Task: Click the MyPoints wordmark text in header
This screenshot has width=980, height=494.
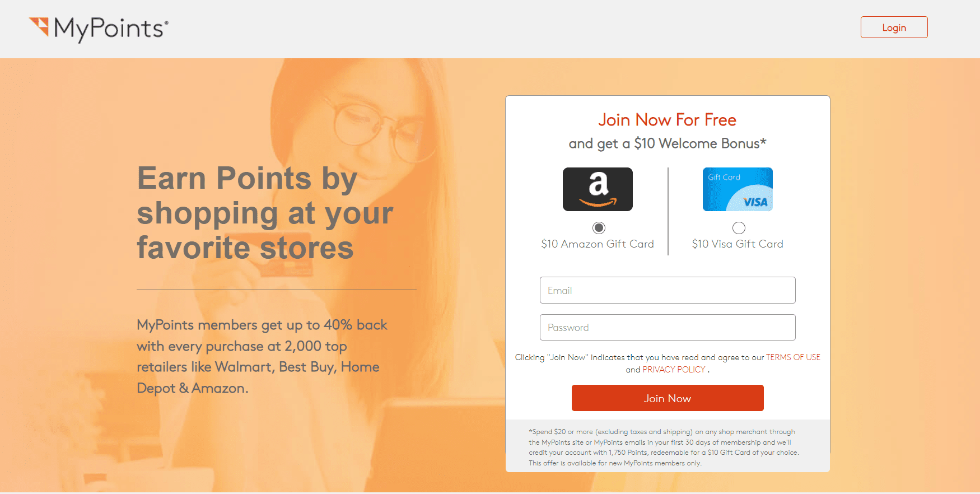Action: (x=111, y=29)
